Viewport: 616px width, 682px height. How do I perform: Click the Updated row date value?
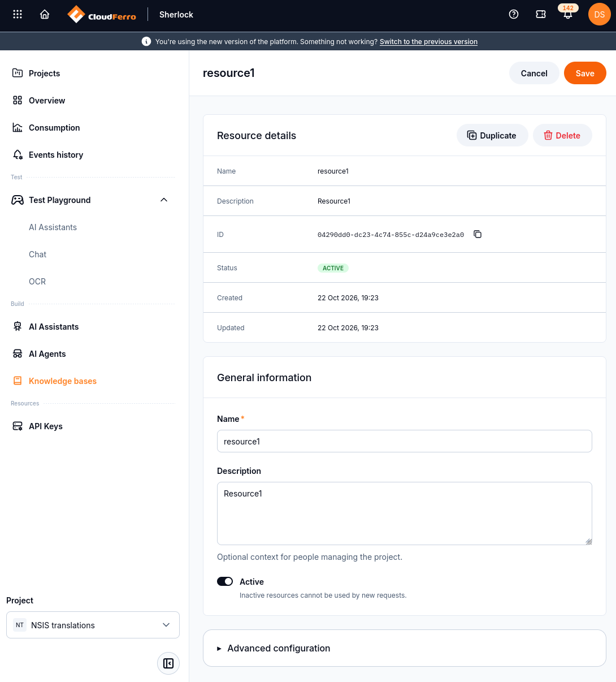[x=348, y=327]
